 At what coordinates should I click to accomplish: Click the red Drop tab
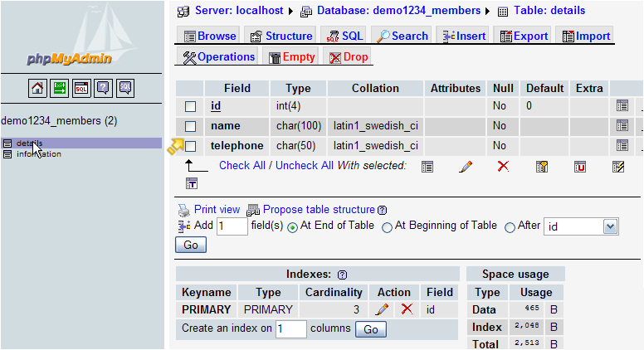pos(349,57)
